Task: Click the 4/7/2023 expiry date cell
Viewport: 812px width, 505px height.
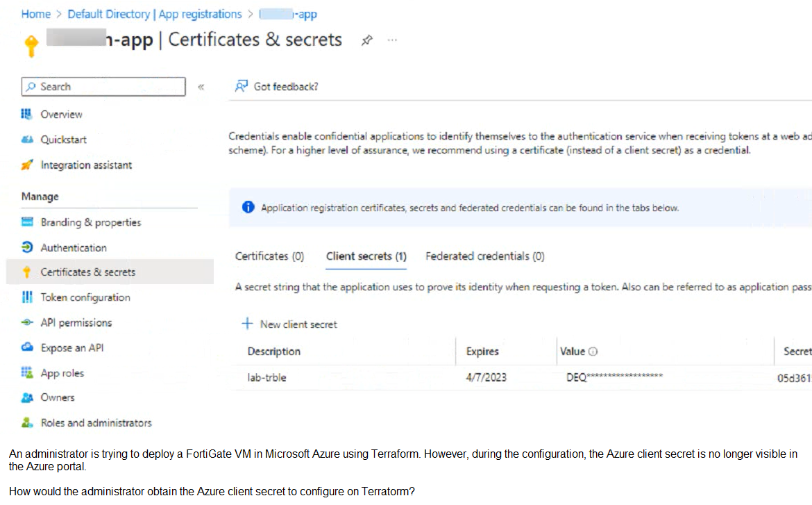Action: tap(487, 377)
